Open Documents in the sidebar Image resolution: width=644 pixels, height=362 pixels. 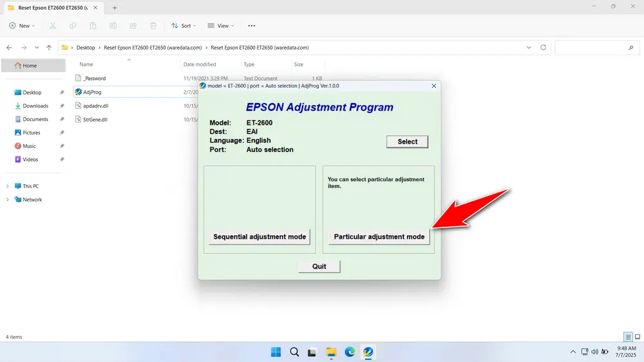35,119
